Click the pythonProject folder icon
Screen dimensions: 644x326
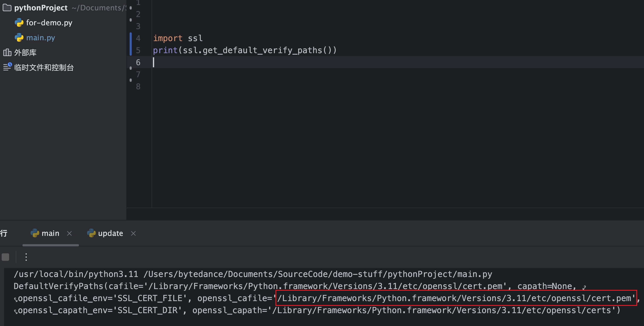click(x=7, y=8)
